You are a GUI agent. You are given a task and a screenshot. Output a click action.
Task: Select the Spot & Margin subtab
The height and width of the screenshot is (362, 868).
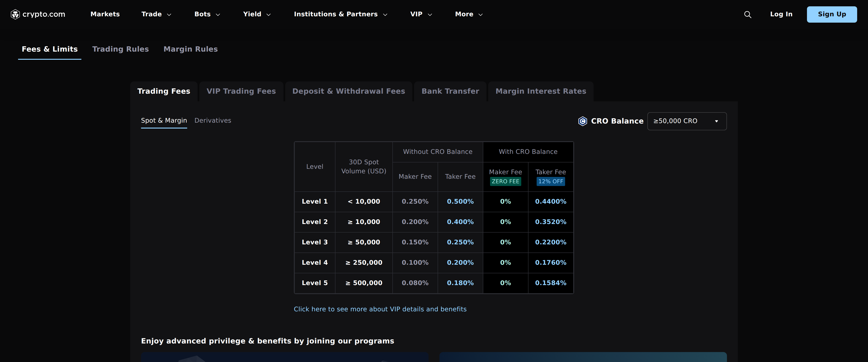coord(164,121)
